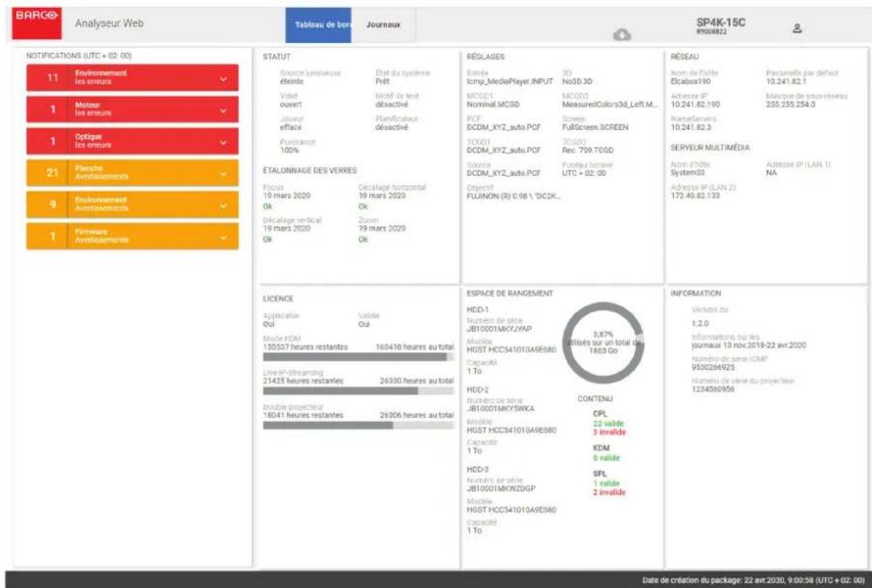Screen dimensions: 872x588
Task: Click the projector serial number 1234560956
Action: coord(713,390)
